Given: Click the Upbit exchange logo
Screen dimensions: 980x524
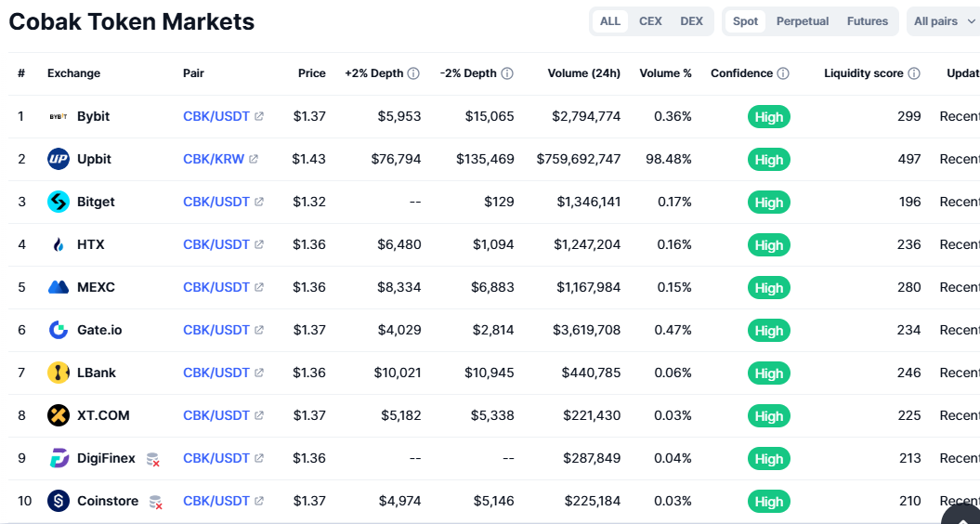Looking at the screenshot, I should (59, 159).
